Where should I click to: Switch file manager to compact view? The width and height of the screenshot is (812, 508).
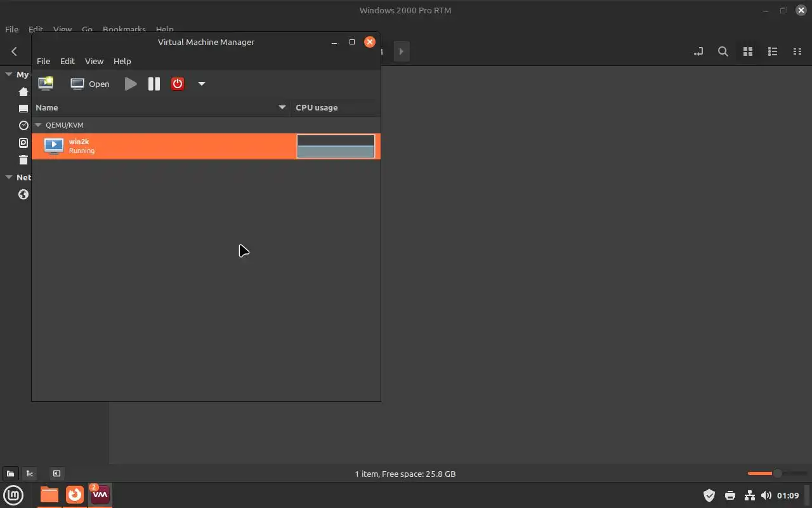(x=797, y=51)
